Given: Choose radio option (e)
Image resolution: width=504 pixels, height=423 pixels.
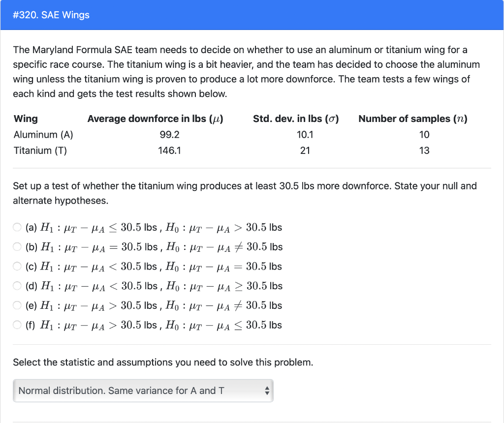Looking at the screenshot, I should (x=17, y=305).
